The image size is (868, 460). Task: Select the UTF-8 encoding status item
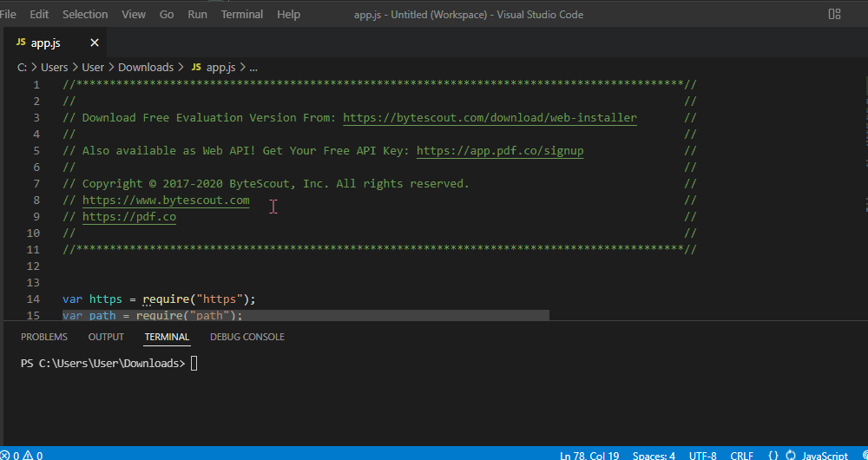click(703, 457)
